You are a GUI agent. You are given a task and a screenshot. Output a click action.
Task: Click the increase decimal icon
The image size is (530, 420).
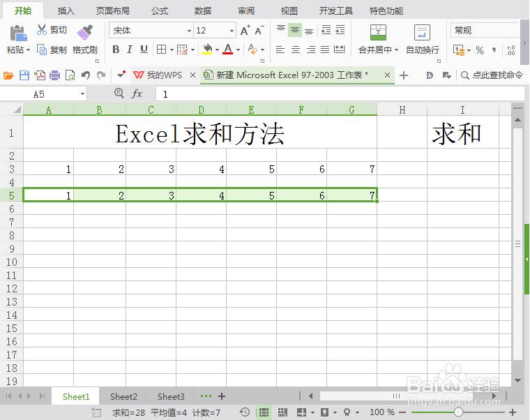(x=510, y=50)
